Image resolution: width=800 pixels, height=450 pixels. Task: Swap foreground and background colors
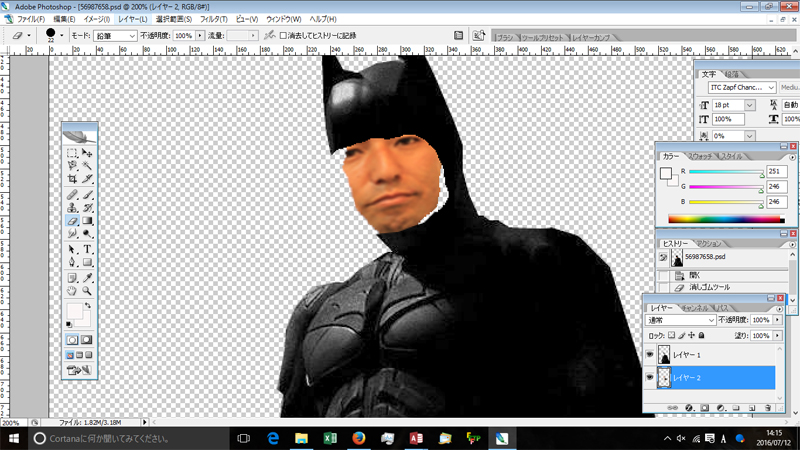[x=88, y=305]
